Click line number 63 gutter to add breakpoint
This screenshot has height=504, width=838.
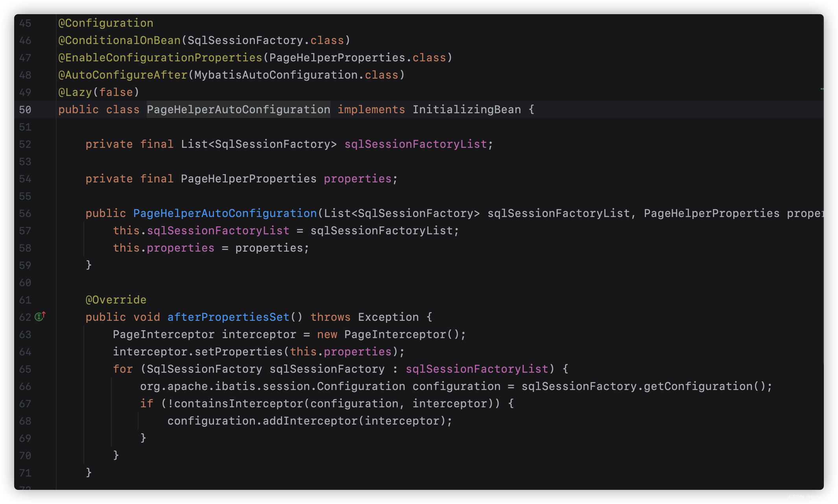click(x=25, y=334)
